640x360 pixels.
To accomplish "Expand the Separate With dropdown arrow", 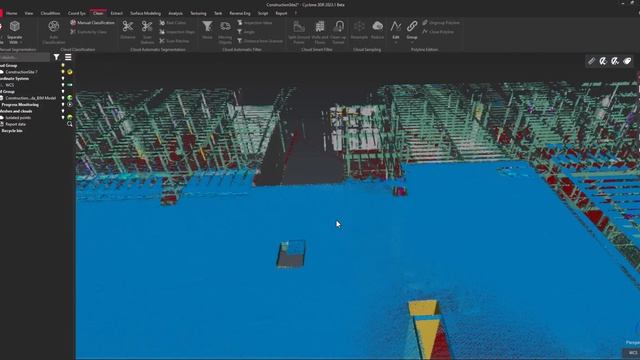I will [21, 42].
